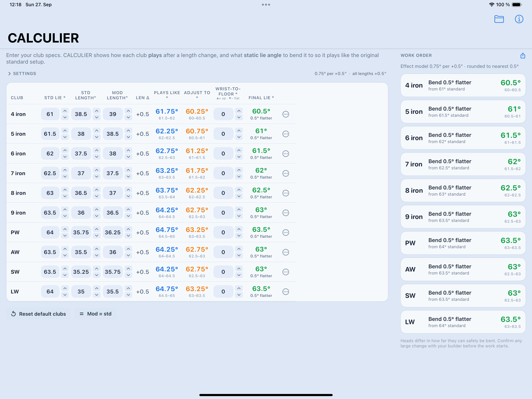Increase 8 iron wrist-to-floor value
The image size is (532, 399).
point(239,190)
